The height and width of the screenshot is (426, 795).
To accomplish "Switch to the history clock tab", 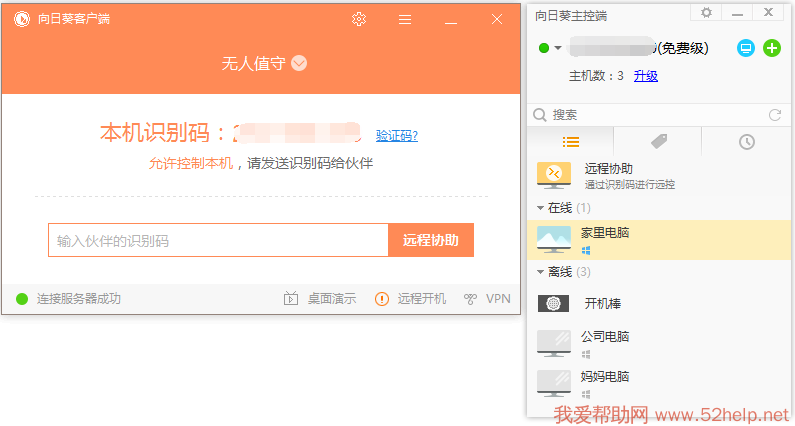I will click(747, 142).
